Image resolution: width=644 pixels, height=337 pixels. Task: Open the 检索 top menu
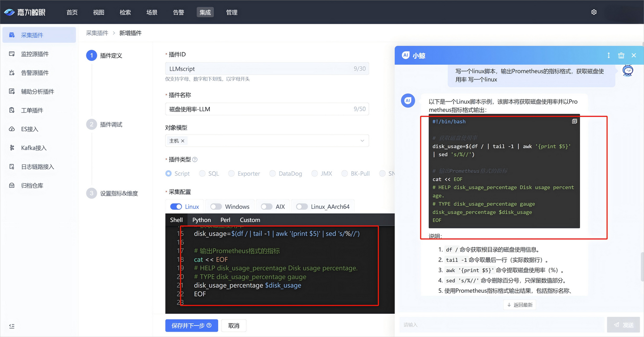(125, 12)
